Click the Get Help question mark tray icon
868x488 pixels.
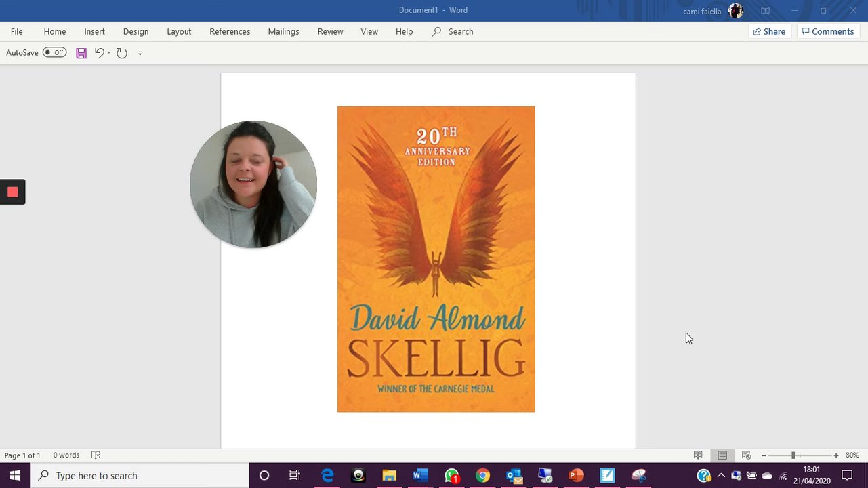click(x=704, y=476)
